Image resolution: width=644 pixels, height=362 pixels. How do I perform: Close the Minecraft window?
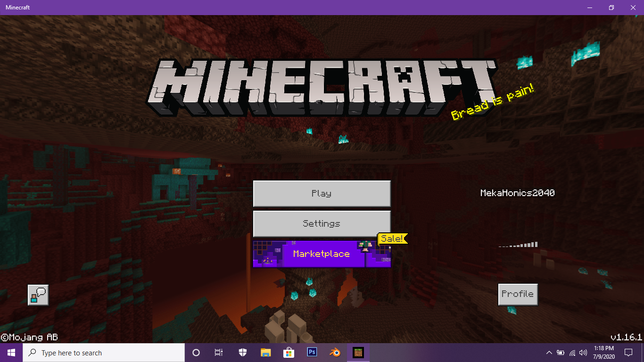633,8
